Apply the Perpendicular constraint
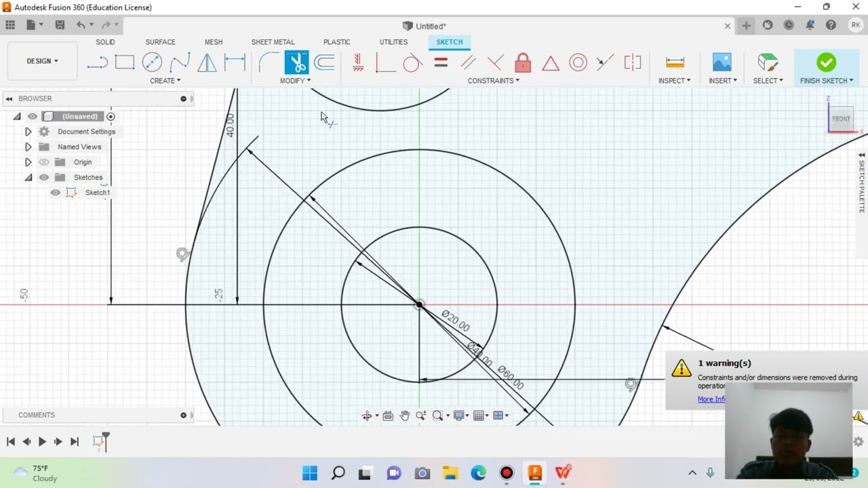 pyautogui.click(x=496, y=63)
